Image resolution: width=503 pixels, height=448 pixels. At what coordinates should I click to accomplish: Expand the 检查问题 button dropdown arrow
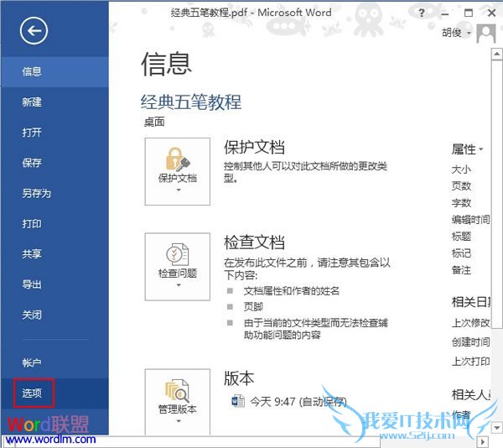179,285
